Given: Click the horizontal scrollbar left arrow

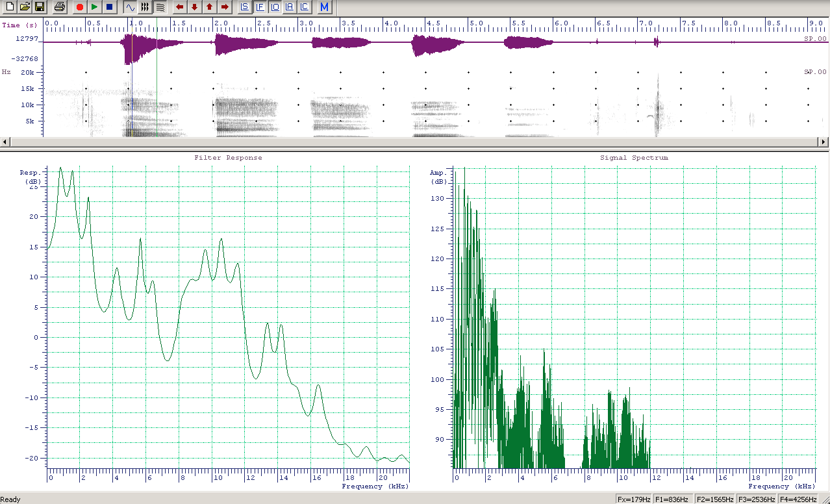Looking at the screenshot, I should tap(5, 142).
